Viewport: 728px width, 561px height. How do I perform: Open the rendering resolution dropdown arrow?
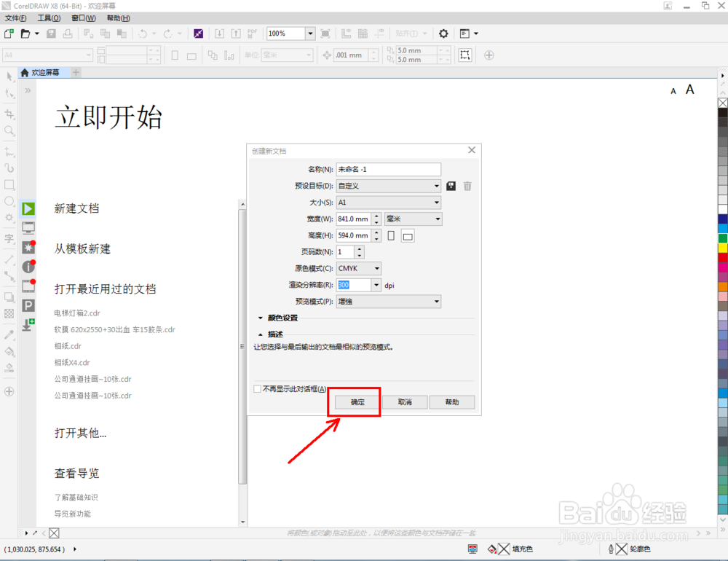click(376, 285)
